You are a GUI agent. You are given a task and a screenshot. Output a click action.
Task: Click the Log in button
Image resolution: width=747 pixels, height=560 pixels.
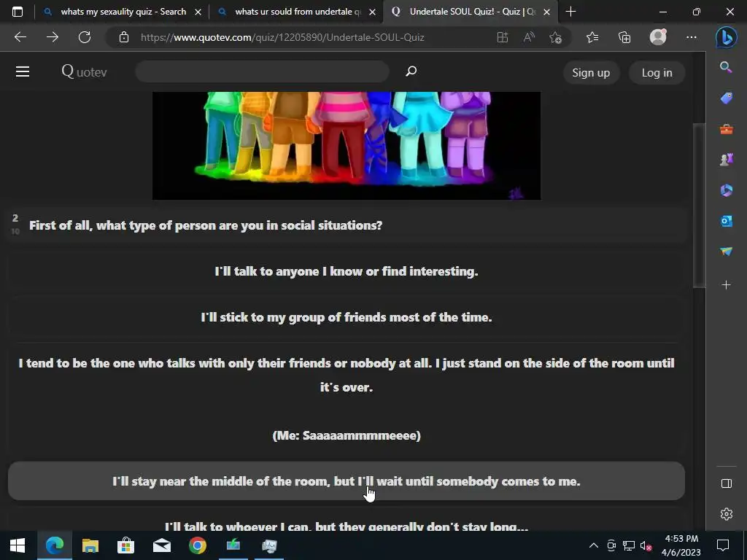pos(657,72)
